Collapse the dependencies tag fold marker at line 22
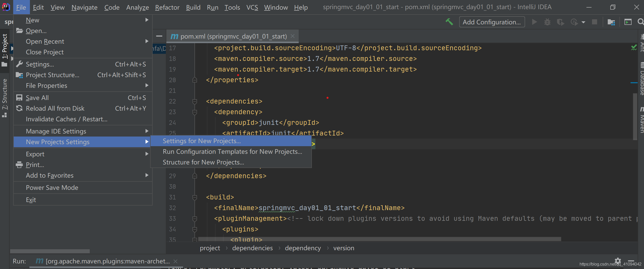 [x=194, y=101]
